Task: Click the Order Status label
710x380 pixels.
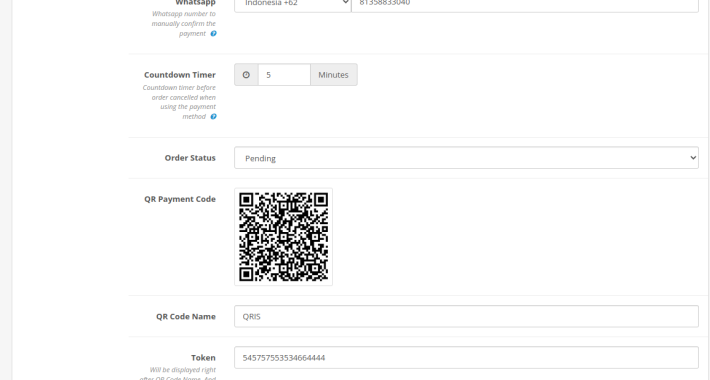Action: coord(190,158)
